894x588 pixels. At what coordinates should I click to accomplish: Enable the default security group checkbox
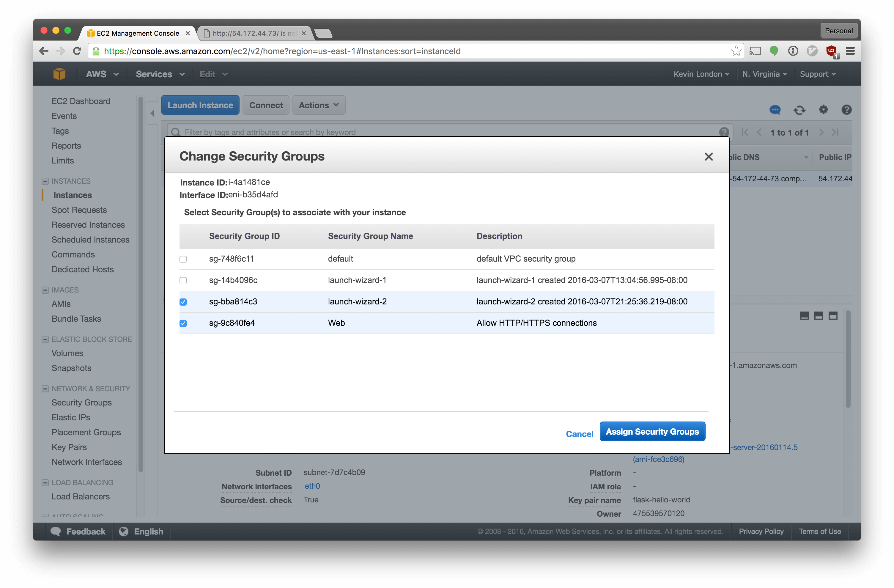[184, 259]
